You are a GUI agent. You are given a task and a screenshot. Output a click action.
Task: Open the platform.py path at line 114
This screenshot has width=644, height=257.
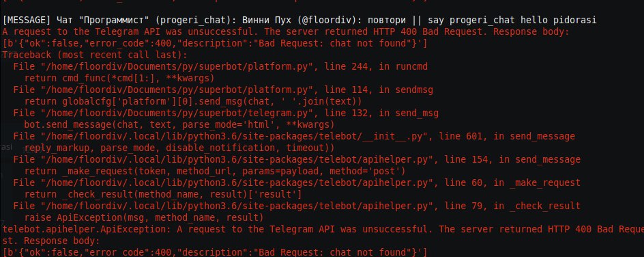pyautogui.click(x=177, y=90)
